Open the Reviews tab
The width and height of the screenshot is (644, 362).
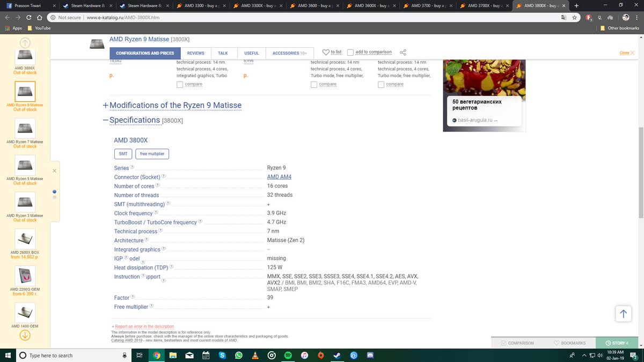pos(196,53)
